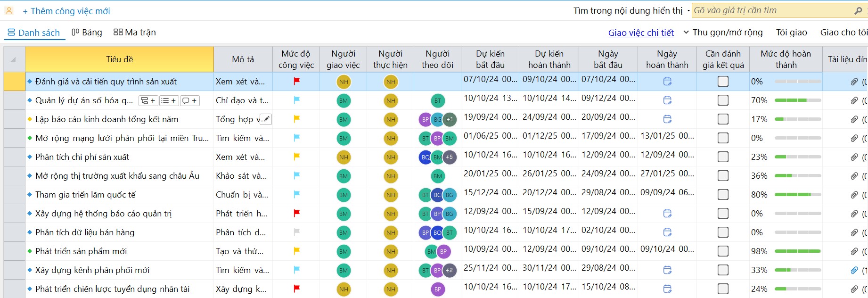868x298 pixels.
Task: Click progress bar of Tham gia triển lãm row
Action: point(797,195)
